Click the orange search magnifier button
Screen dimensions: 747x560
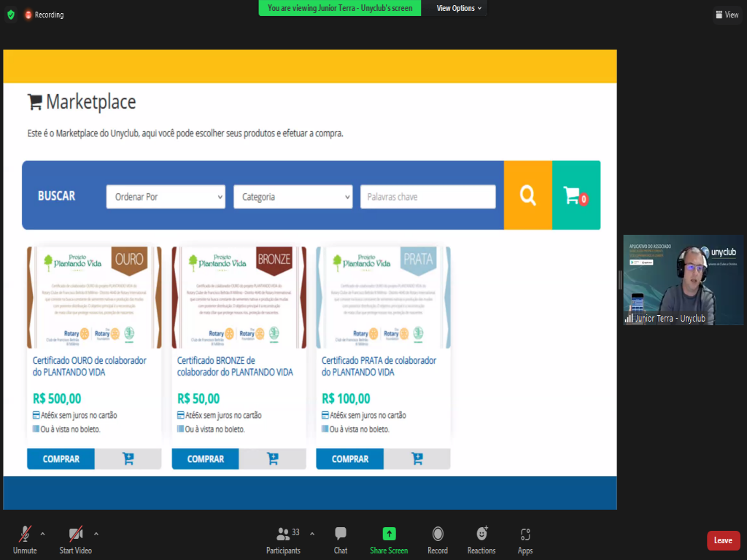pos(527,195)
